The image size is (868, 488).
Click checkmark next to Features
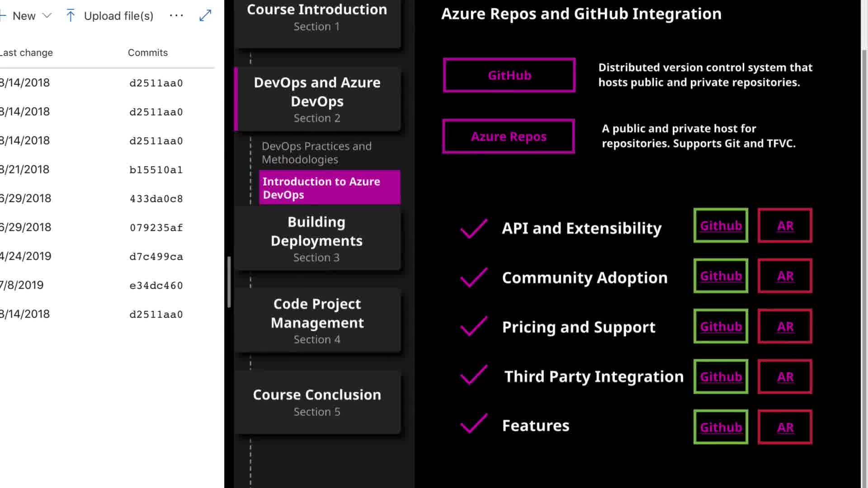click(x=473, y=424)
